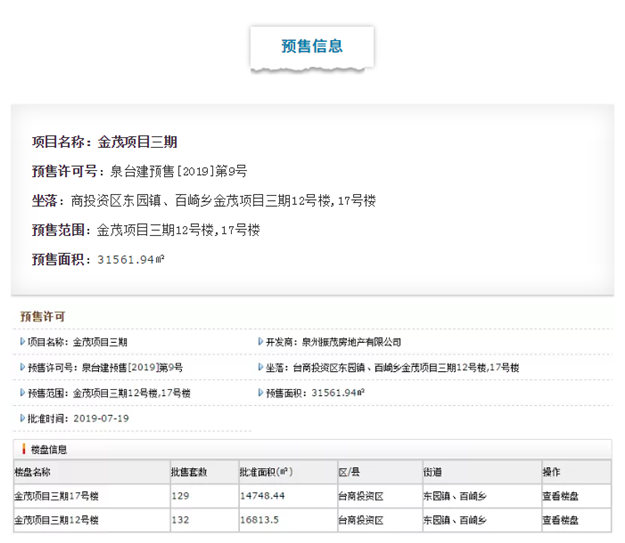Screen dimensions: 625x543
Task: Select the value 132 in 批售套数 column
Action: [181, 520]
